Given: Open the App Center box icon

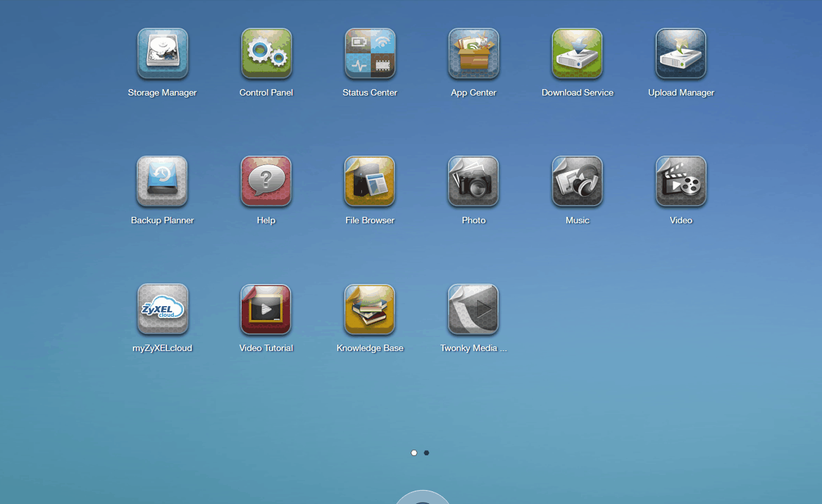Looking at the screenshot, I should 474,53.
